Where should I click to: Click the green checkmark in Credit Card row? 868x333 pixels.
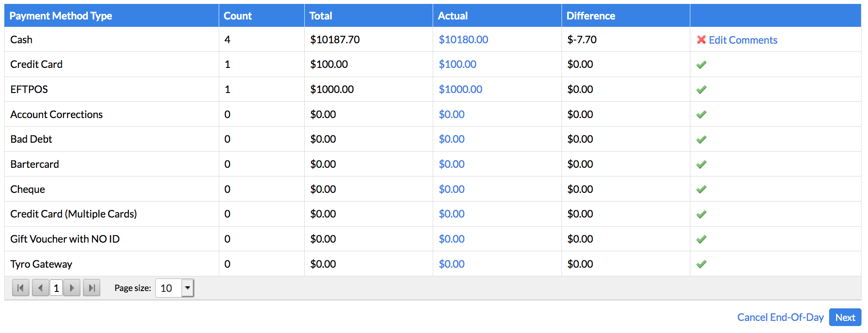pyautogui.click(x=701, y=65)
